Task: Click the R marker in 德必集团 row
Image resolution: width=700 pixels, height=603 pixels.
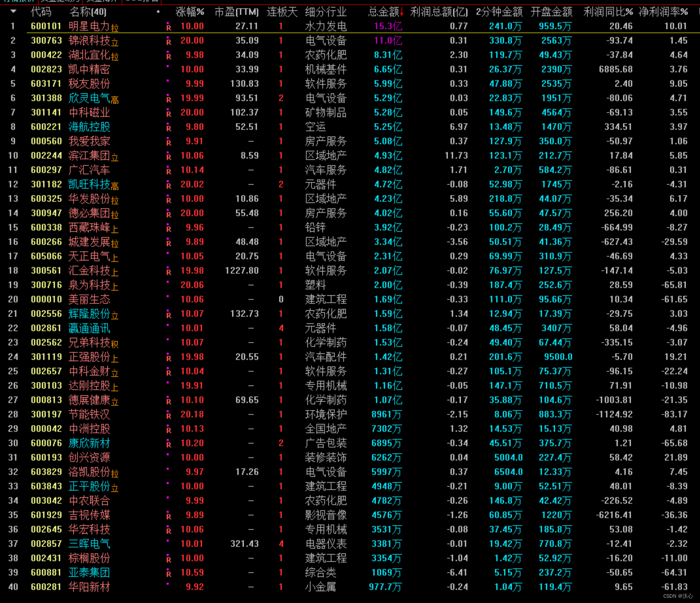Action: (169, 214)
